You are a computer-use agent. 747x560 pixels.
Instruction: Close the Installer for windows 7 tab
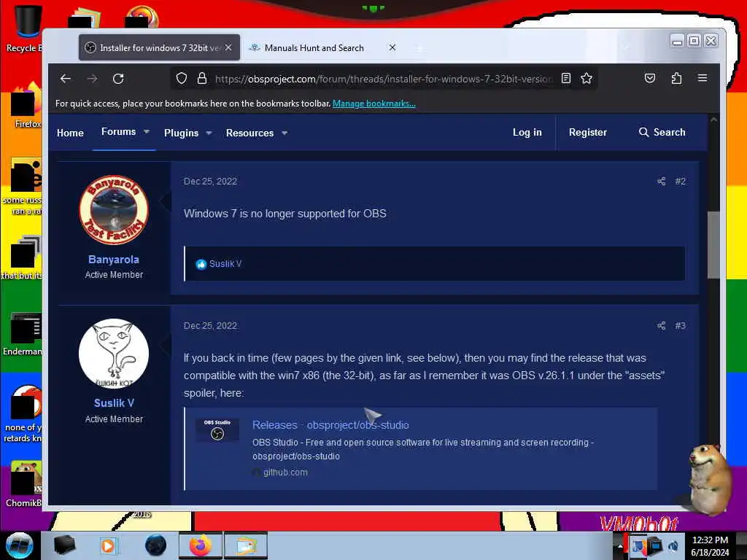[x=228, y=47]
